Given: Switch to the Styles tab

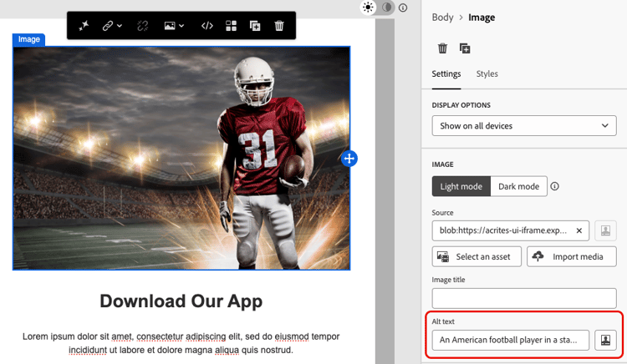Looking at the screenshot, I should [x=487, y=73].
